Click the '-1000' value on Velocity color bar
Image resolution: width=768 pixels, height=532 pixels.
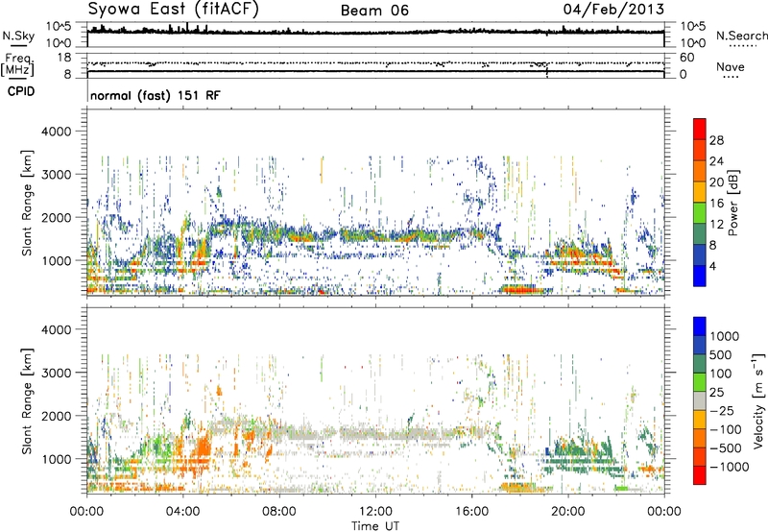click(x=730, y=467)
